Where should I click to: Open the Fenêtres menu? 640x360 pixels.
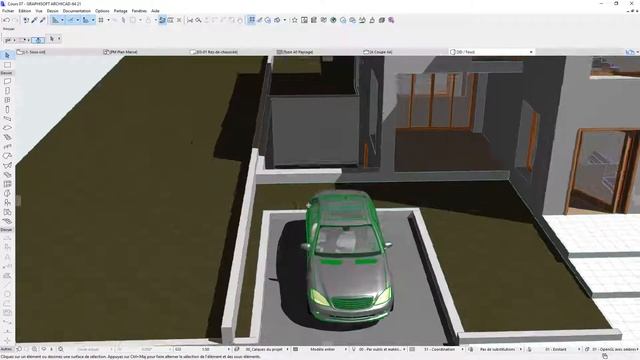pos(139,11)
